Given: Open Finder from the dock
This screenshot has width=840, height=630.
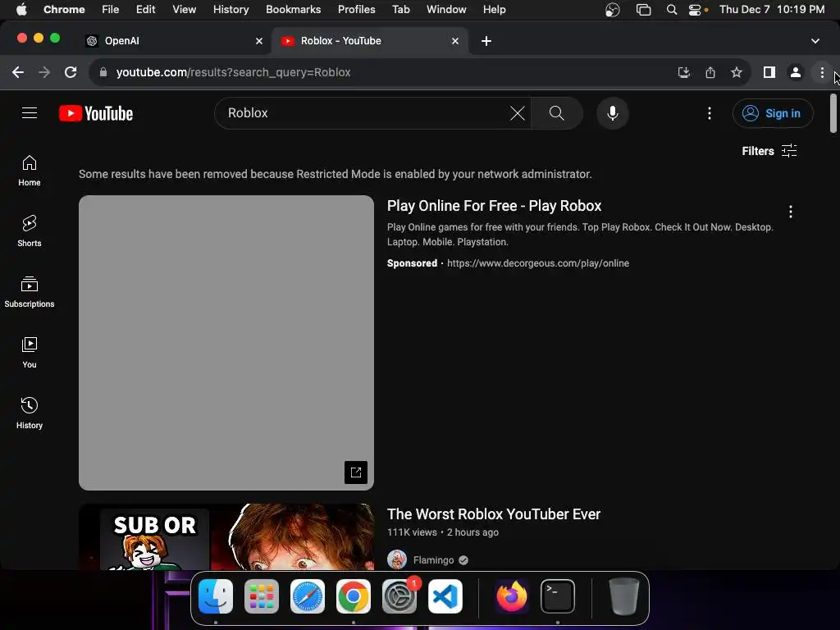Looking at the screenshot, I should (216, 596).
